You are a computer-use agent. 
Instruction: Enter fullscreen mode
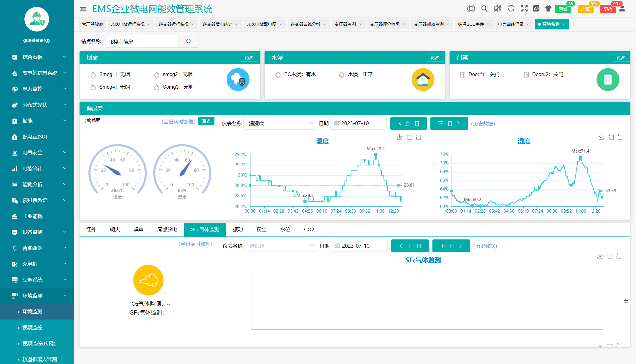tap(524, 9)
